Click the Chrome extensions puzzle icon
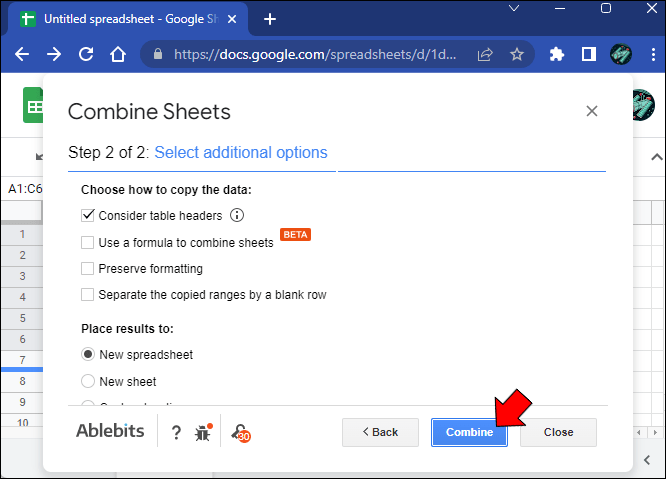This screenshot has width=666, height=479. click(557, 55)
